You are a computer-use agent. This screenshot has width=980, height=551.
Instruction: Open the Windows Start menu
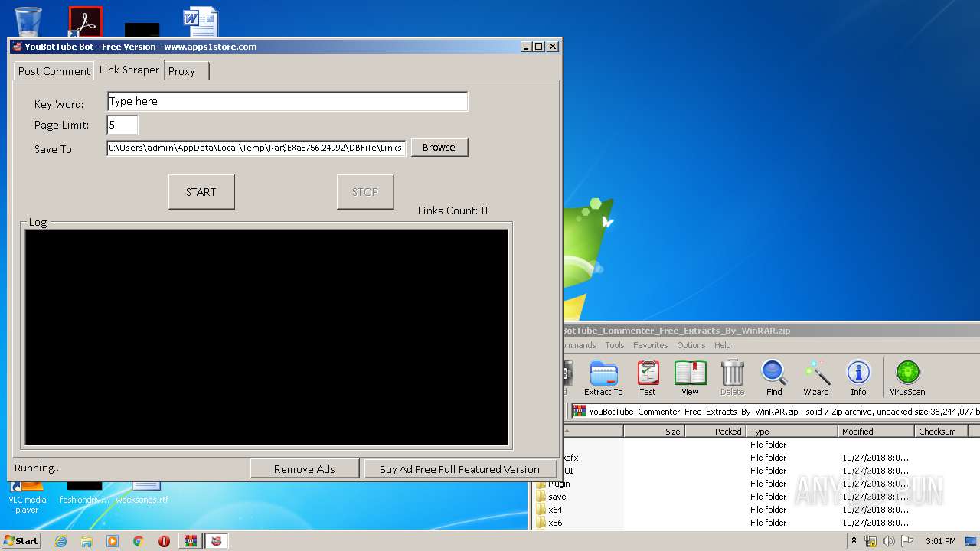[x=21, y=541]
